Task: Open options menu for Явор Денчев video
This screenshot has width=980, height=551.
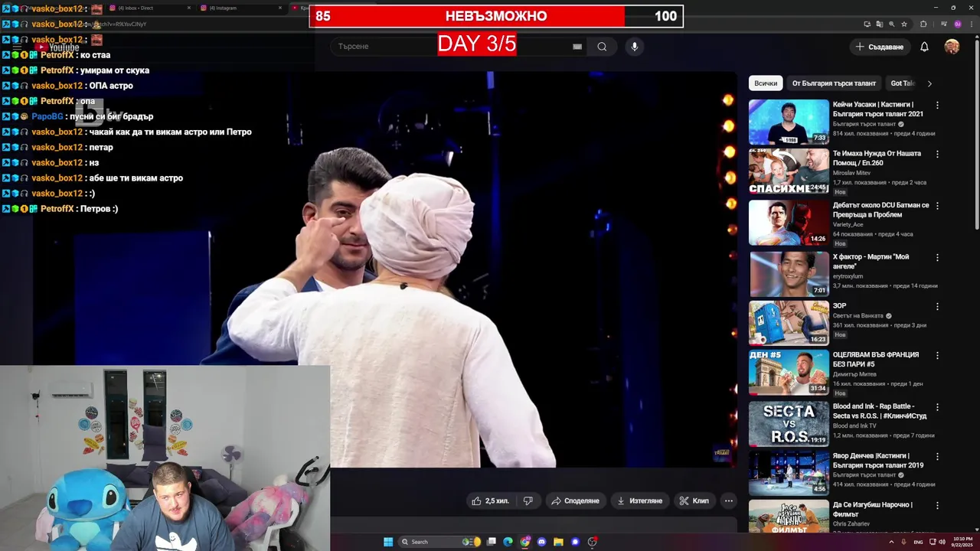Action: click(x=937, y=456)
